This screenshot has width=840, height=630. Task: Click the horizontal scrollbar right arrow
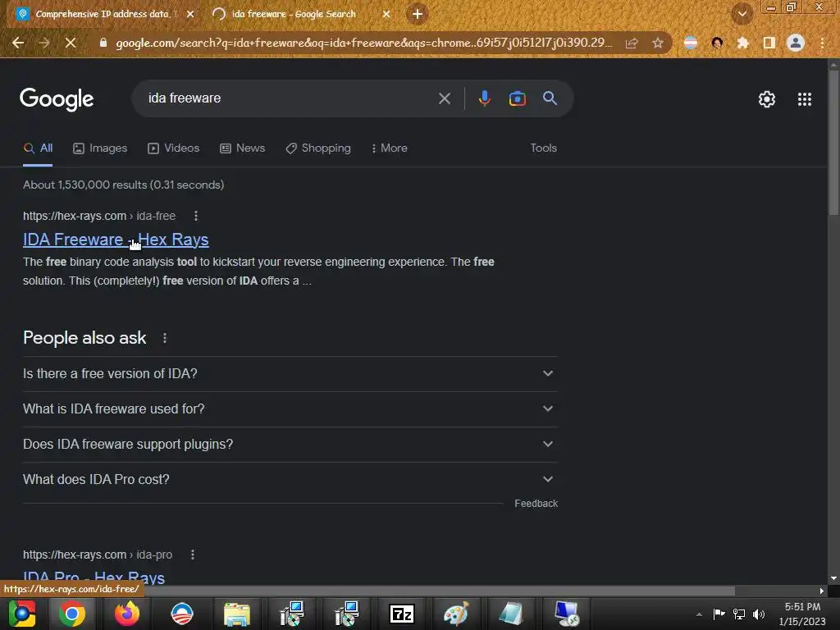pyautogui.click(x=822, y=591)
